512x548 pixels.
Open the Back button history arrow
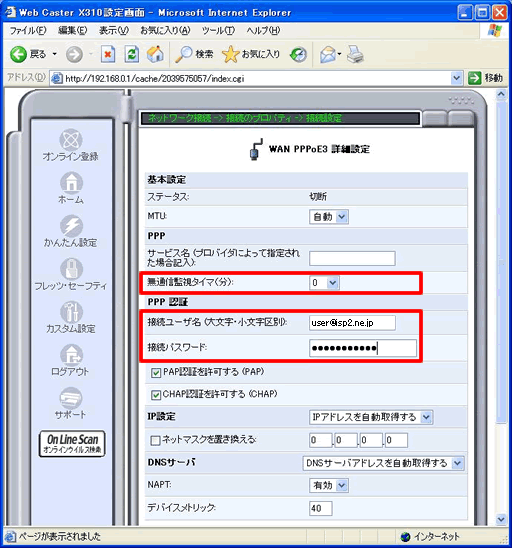(55, 55)
